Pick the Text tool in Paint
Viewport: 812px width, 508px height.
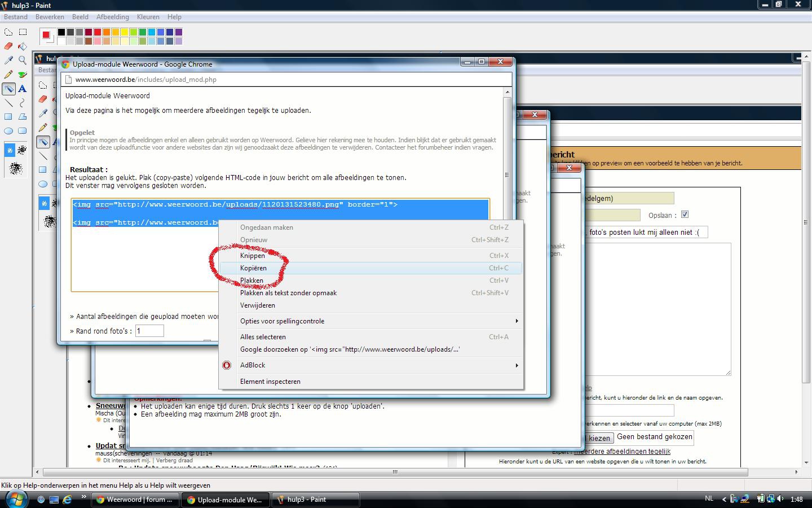click(23, 89)
